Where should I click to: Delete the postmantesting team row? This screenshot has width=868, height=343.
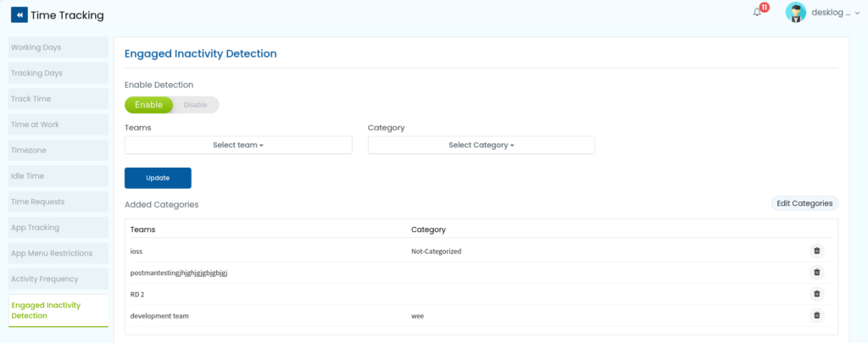click(816, 272)
